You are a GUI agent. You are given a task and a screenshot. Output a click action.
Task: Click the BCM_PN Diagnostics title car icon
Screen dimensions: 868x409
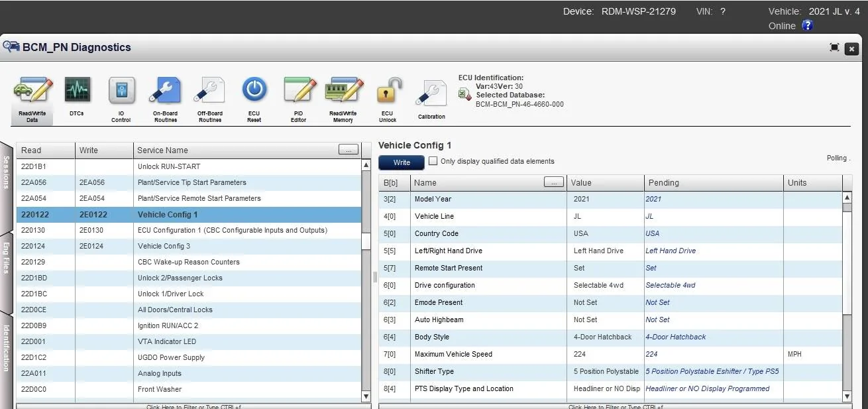pos(11,47)
